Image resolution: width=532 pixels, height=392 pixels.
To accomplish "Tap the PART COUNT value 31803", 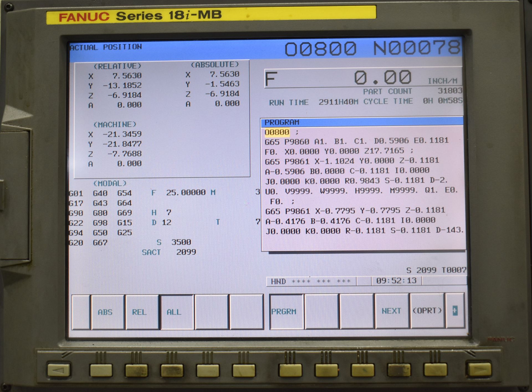I will pos(450,91).
